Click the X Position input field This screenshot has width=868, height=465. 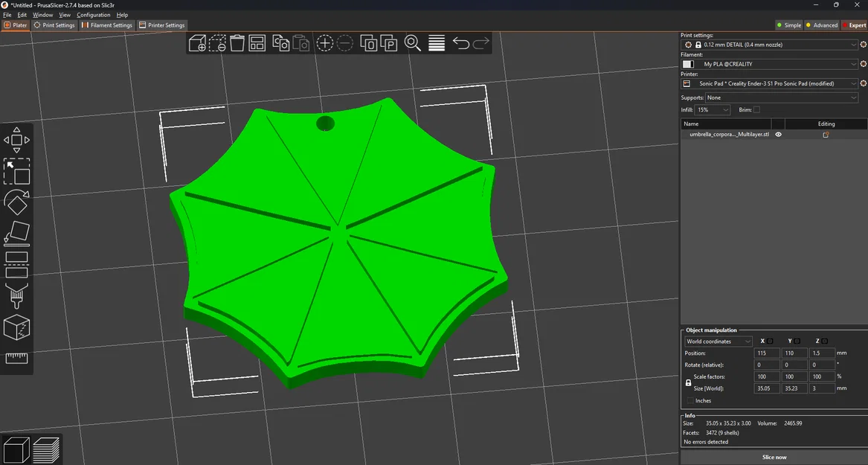[x=766, y=353]
